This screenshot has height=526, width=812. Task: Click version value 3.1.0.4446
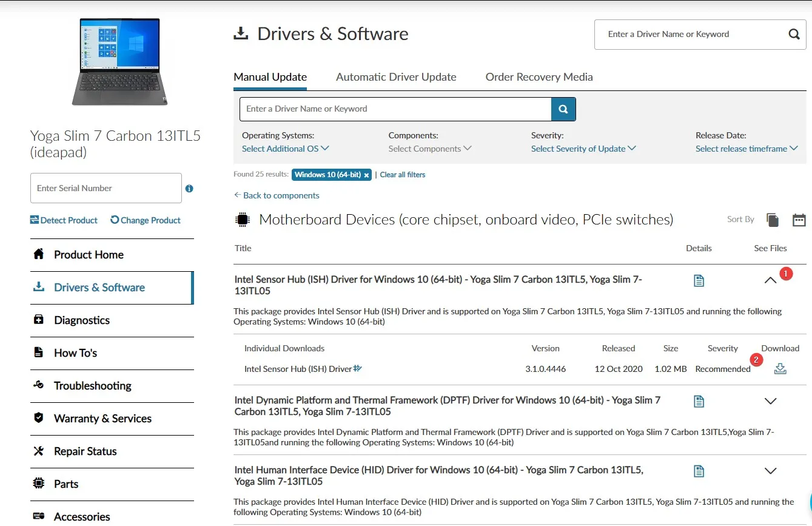[546, 369]
